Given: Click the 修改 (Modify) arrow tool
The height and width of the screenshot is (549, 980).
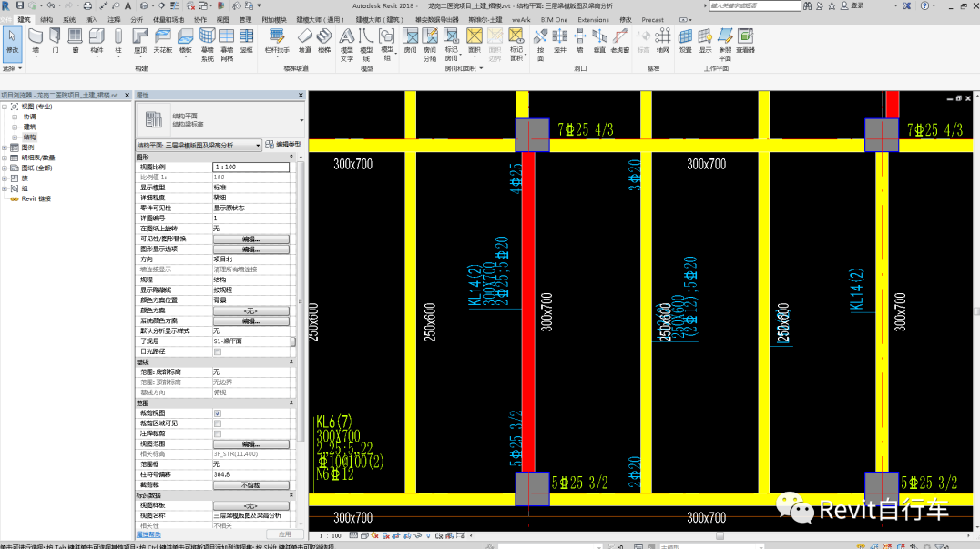Looking at the screenshot, I should click(x=12, y=40).
